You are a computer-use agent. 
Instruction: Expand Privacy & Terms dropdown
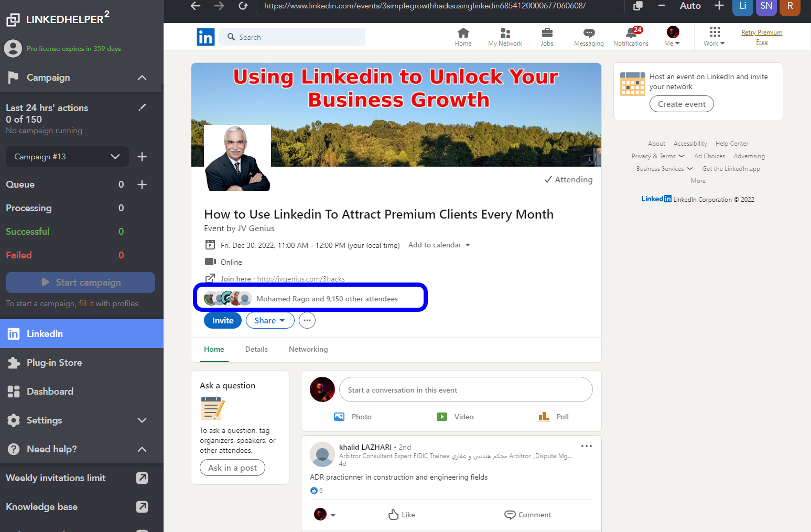pyautogui.click(x=658, y=156)
